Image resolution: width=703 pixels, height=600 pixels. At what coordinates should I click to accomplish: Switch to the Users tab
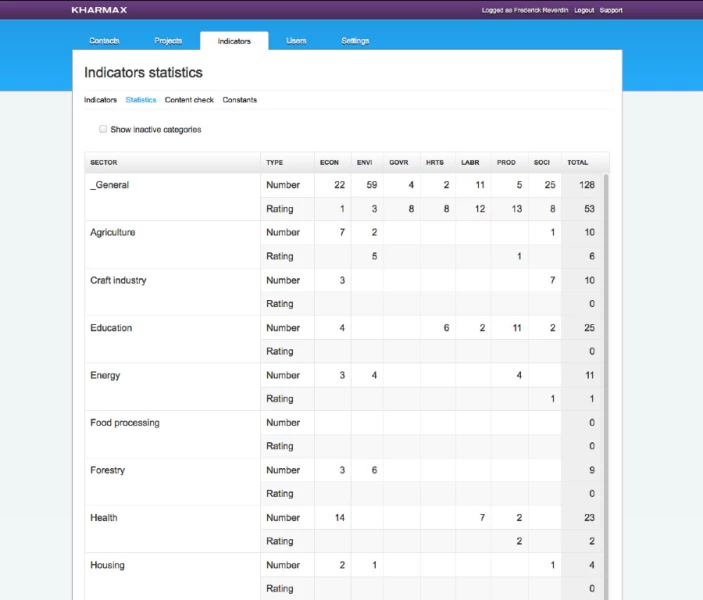click(296, 41)
